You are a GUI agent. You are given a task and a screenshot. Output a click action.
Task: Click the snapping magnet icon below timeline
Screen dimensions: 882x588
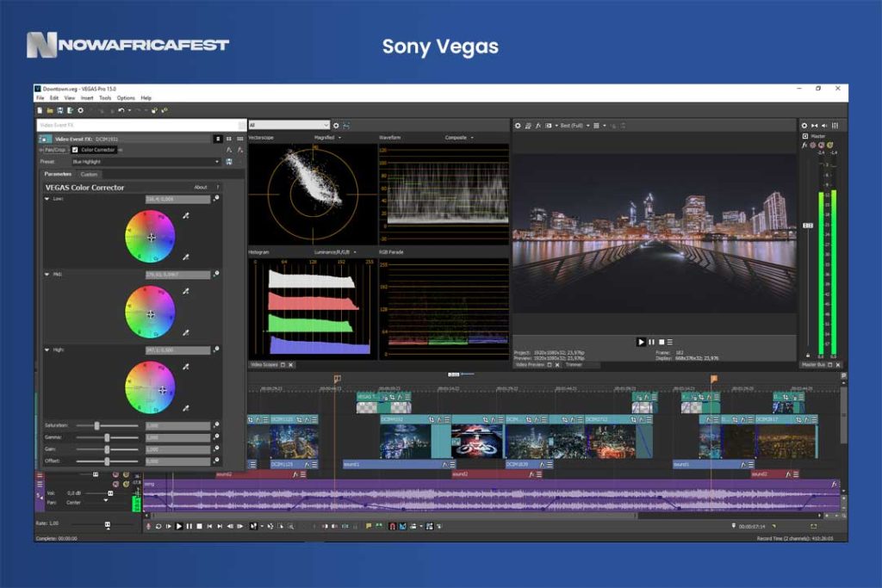[x=392, y=526]
